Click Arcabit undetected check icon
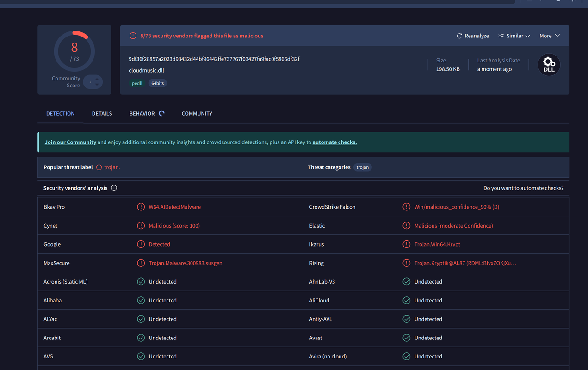This screenshot has height=370, width=588. point(141,338)
